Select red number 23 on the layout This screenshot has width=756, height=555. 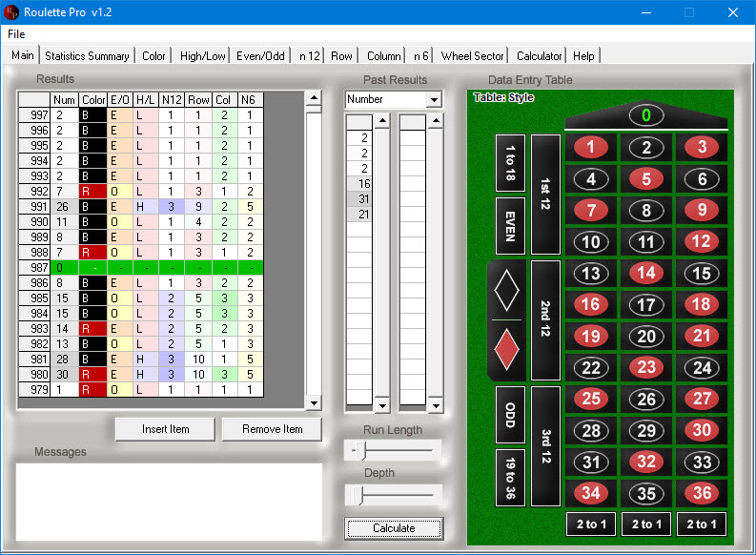[x=646, y=367]
